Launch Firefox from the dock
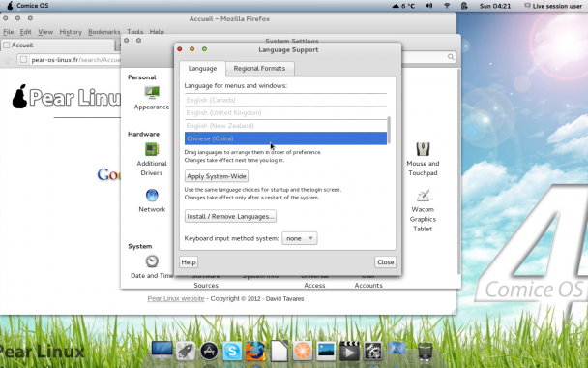Screen dimensions: 588x368 [255, 352]
